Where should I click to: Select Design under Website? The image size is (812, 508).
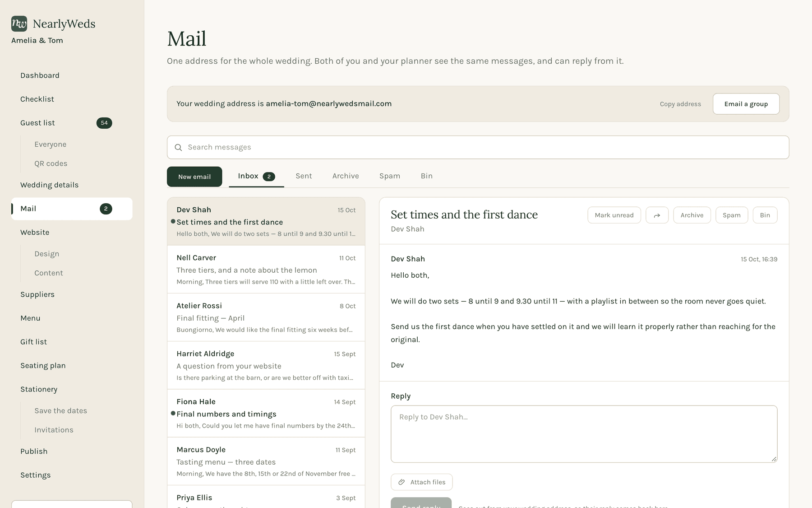coord(47,254)
